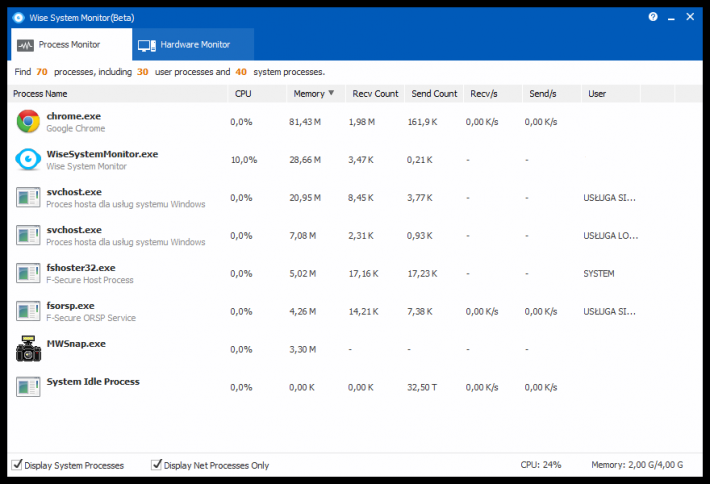710x484 pixels.
Task: Click the Wise System Monitor logo icon
Action: tap(18, 18)
